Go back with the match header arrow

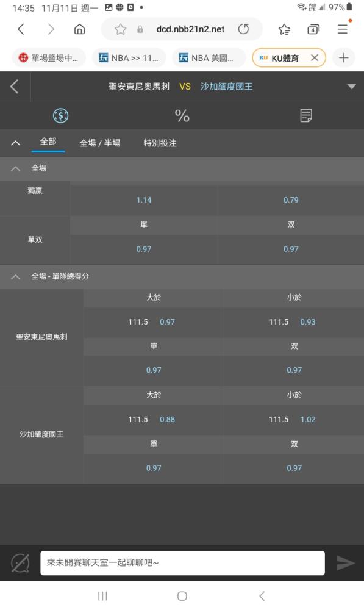point(15,87)
